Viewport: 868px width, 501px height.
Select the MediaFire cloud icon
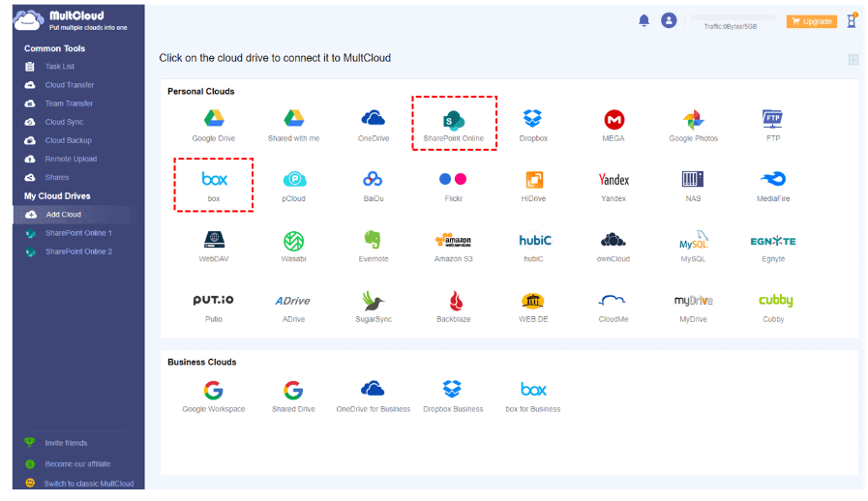[773, 179]
